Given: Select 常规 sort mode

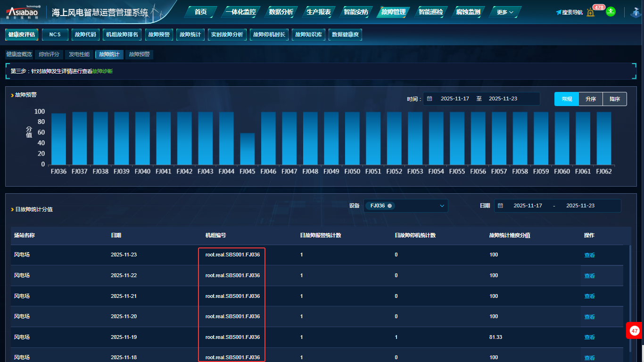Looking at the screenshot, I should [567, 99].
